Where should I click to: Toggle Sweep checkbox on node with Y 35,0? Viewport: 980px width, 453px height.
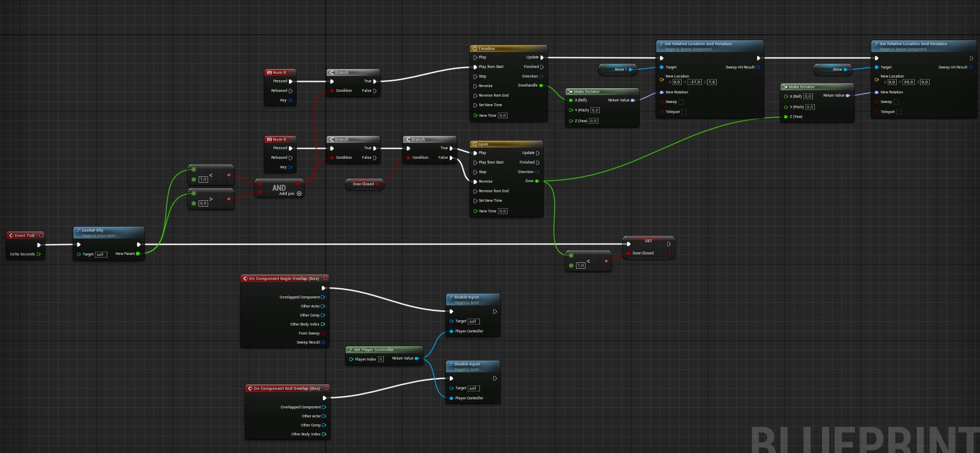[896, 102]
